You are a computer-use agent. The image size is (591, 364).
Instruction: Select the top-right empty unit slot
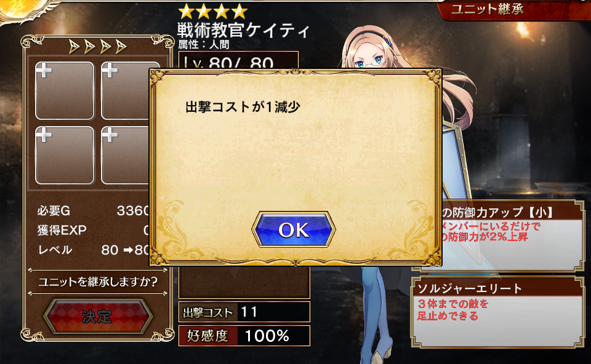pyautogui.click(x=125, y=91)
